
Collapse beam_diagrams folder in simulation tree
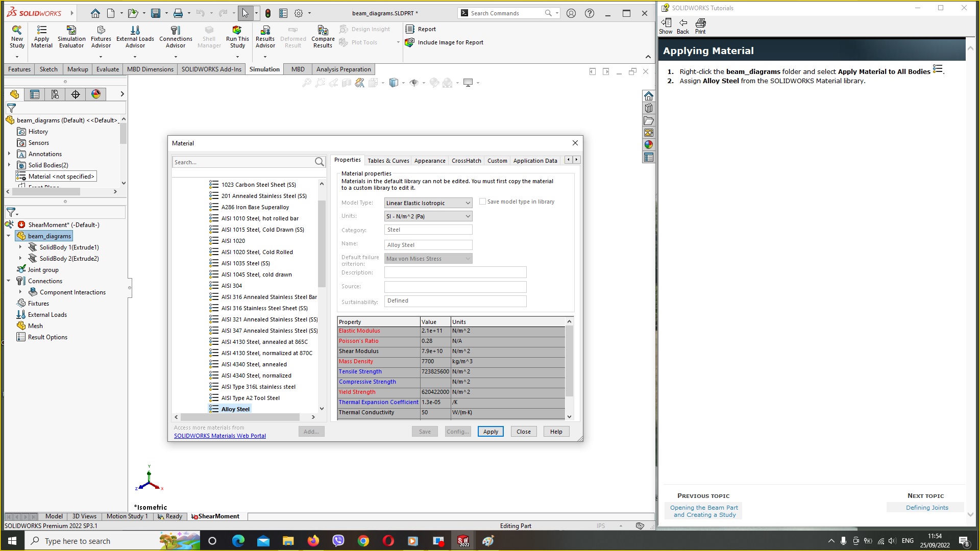tap(9, 236)
